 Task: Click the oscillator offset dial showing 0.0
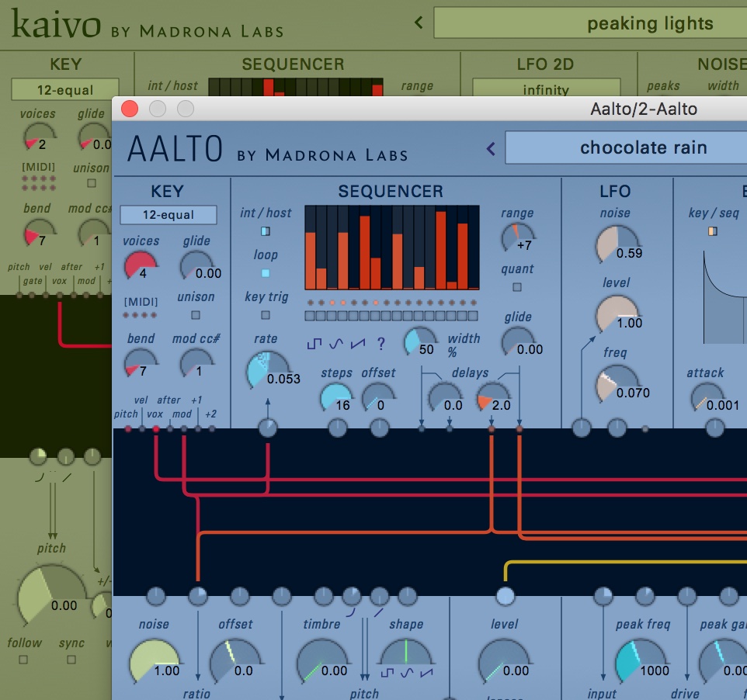click(236, 662)
